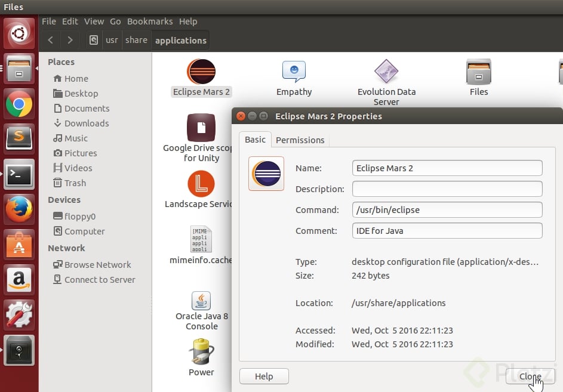Select the Landscape Service icon
The image size is (563, 392).
(198, 190)
